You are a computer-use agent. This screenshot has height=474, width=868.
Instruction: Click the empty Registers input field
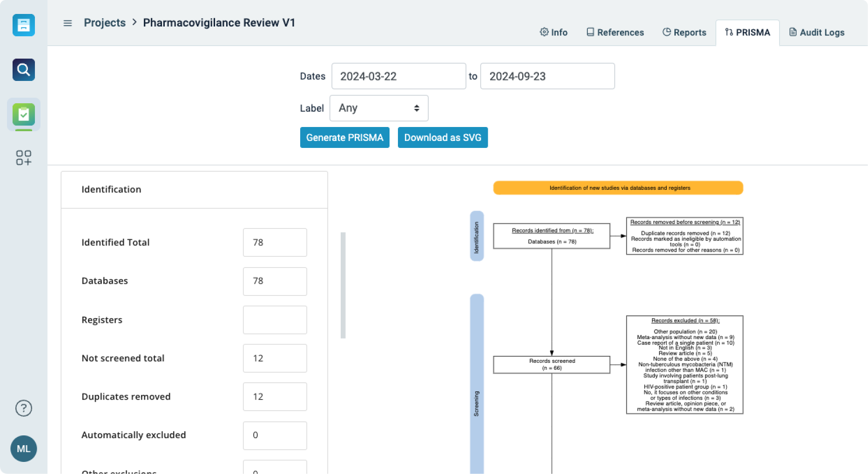[275, 320]
